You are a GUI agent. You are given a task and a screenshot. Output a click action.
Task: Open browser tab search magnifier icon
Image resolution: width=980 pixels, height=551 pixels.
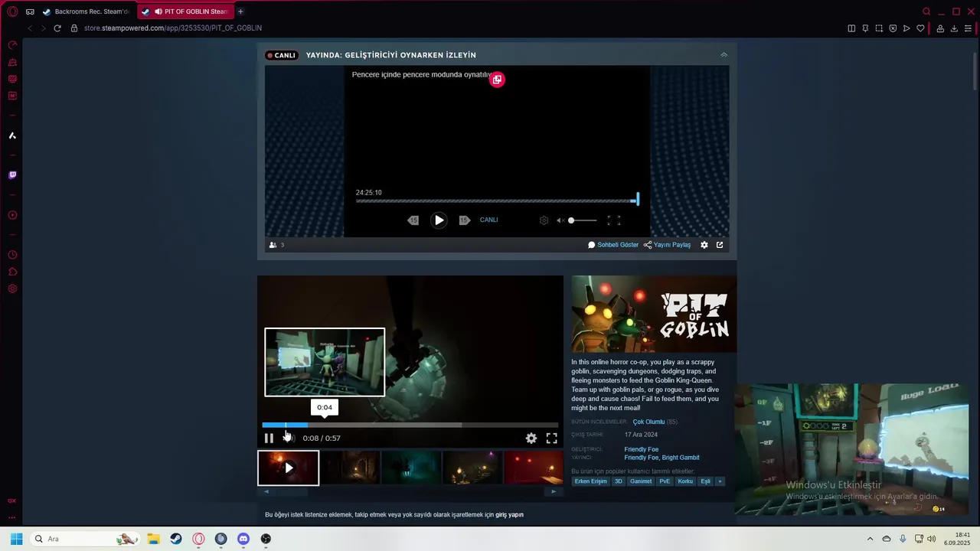coord(926,11)
